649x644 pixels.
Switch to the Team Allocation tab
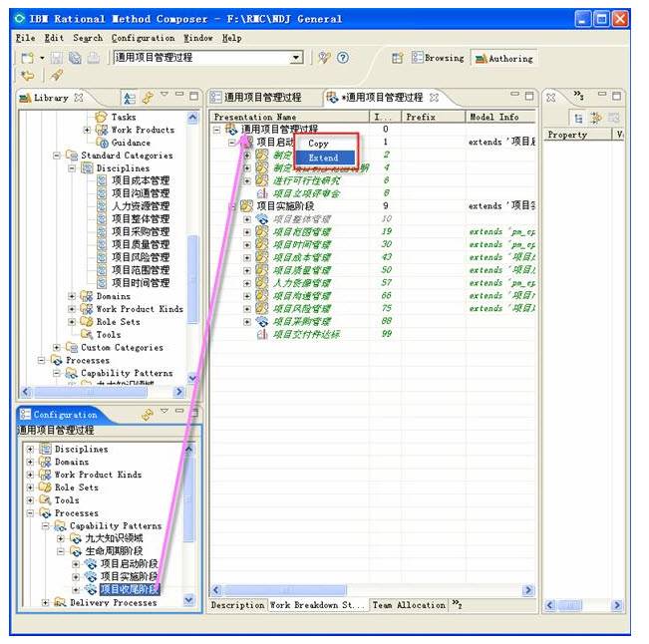(409, 605)
